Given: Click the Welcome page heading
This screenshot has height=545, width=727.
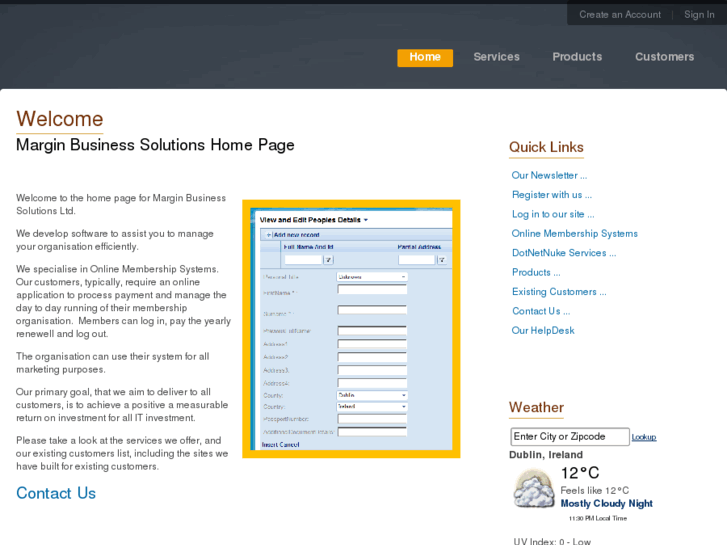Looking at the screenshot, I should [59, 119].
